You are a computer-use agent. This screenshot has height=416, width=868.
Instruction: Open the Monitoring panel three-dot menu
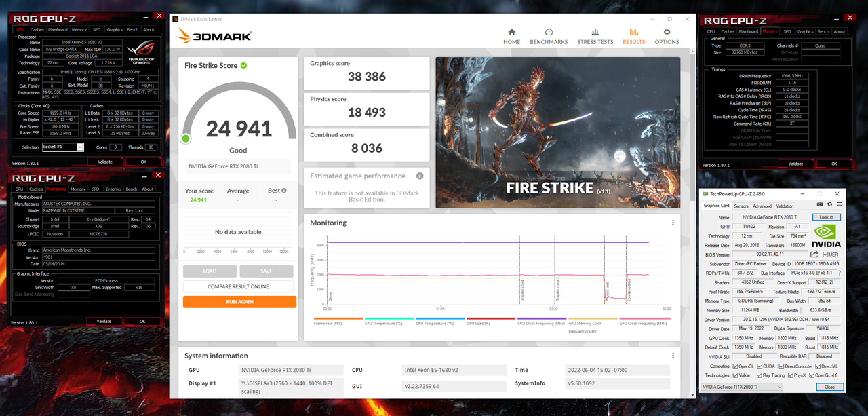click(x=673, y=223)
